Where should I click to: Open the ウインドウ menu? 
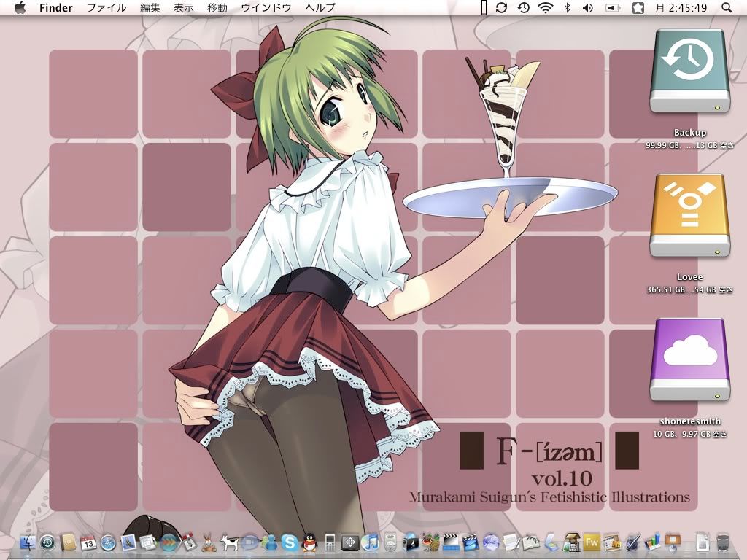[x=266, y=7]
